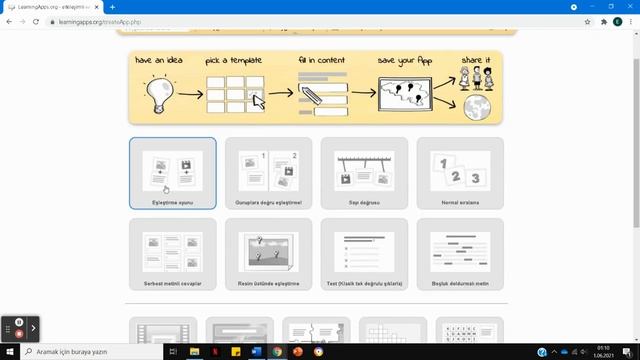Select the Gruplara doğru eşleştirme template
The width and height of the screenshot is (640, 360).
(269, 173)
